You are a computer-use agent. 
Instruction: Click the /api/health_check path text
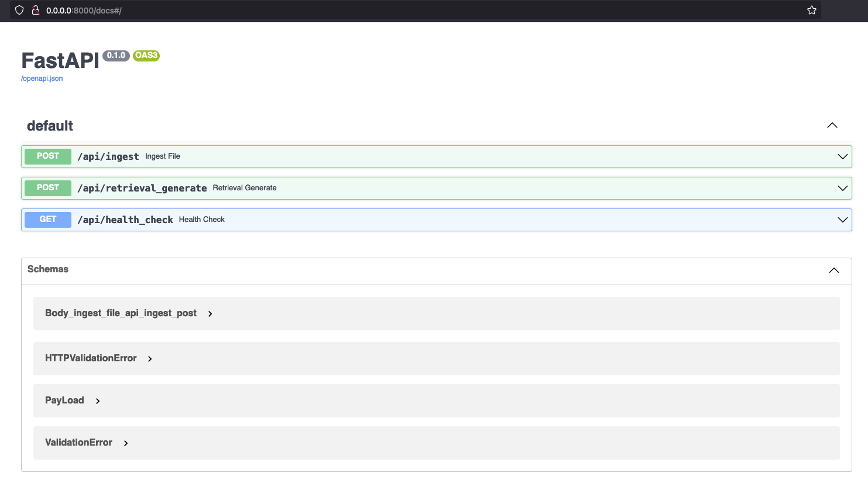(125, 220)
